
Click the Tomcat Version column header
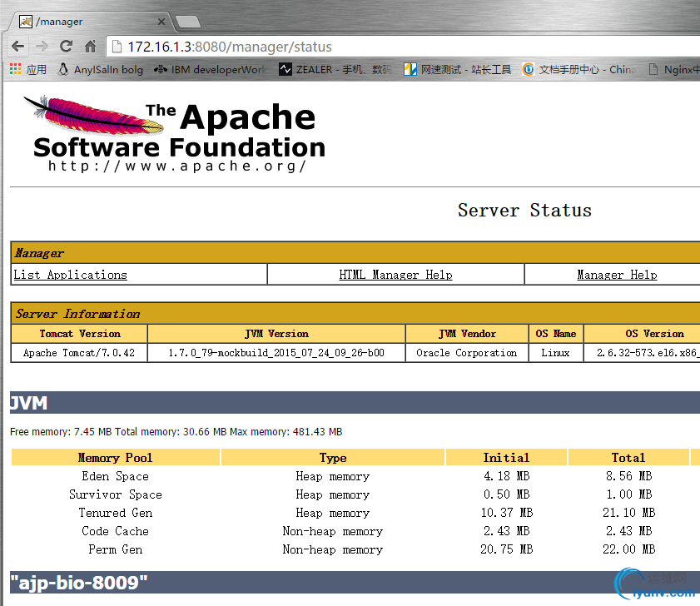pyautogui.click(x=79, y=334)
